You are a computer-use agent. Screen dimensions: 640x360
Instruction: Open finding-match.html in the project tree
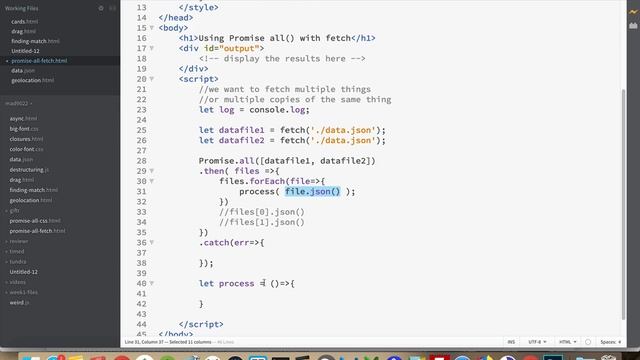(33, 190)
